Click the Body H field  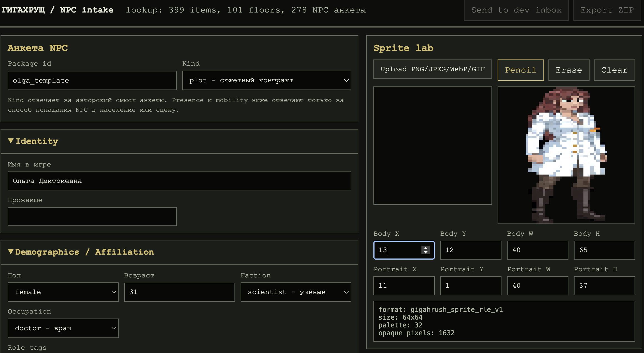(604, 250)
